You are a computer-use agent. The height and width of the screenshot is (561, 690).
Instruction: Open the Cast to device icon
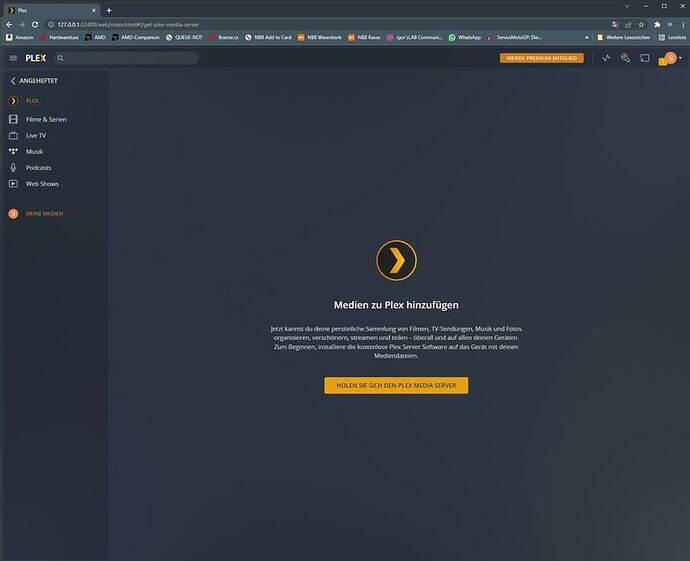point(645,58)
